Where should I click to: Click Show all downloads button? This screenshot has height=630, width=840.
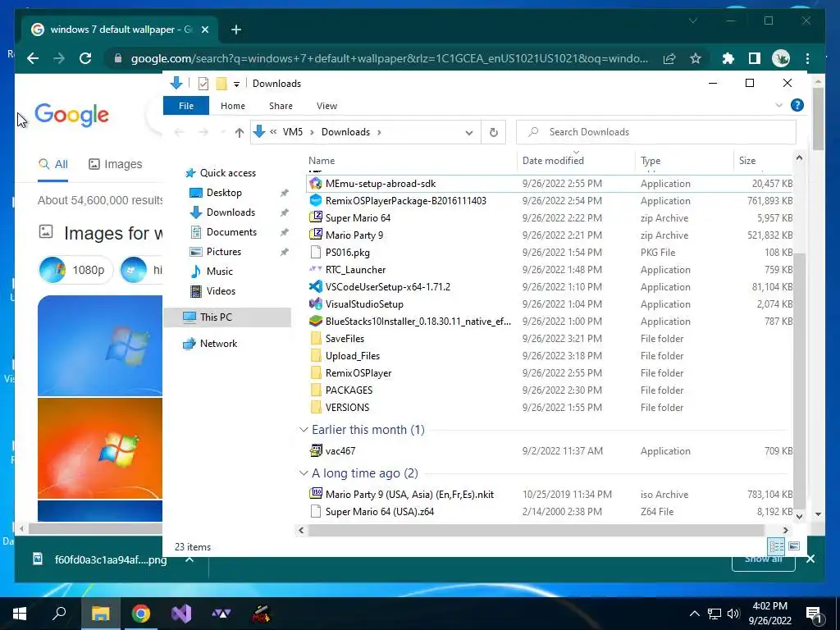pyautogui.click(x=764, y=559)
